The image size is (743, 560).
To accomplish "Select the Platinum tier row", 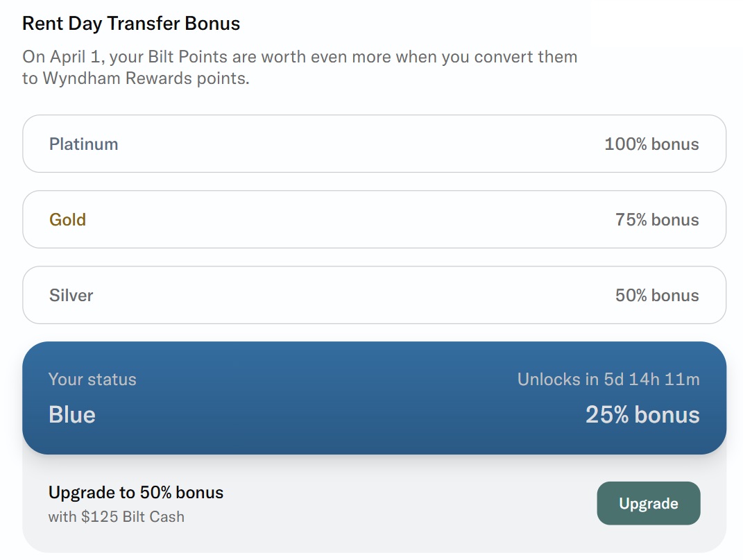I will point(375,144).
